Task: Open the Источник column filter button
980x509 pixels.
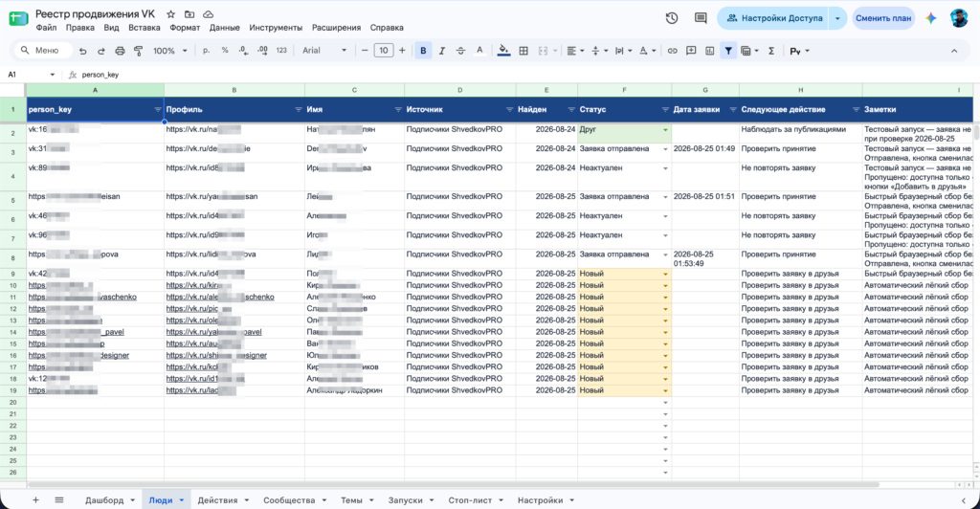Action: tap(509, 110)
